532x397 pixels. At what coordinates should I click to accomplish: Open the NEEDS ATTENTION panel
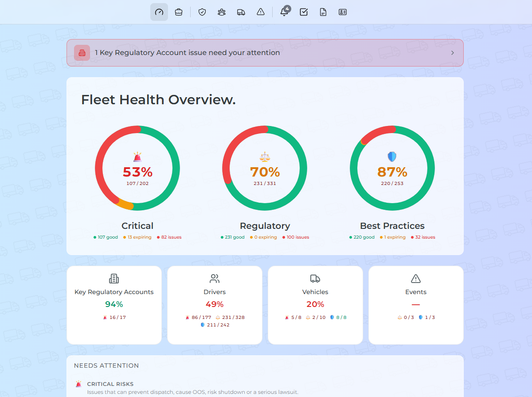pos(106,366)
